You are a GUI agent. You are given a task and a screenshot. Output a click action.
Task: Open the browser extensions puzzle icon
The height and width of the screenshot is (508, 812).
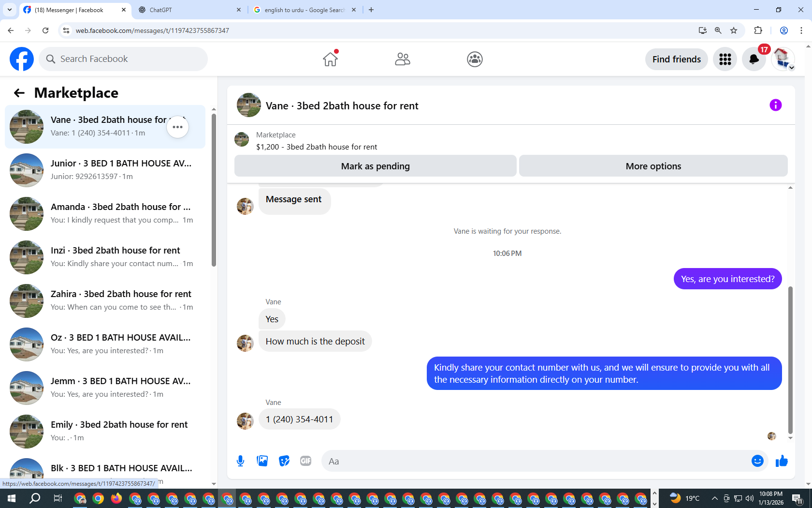758,30
